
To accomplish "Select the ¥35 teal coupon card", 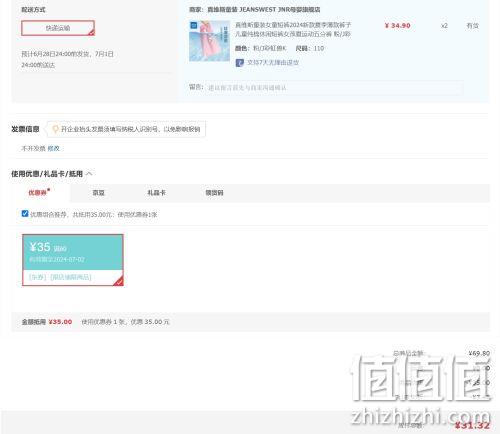I will (73, 260).
